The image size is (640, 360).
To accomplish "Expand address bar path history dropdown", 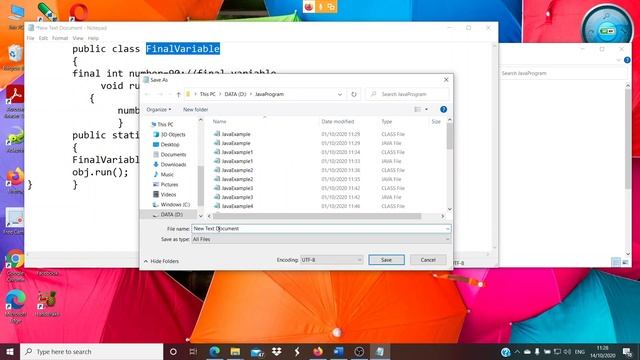I will [340, 94].
